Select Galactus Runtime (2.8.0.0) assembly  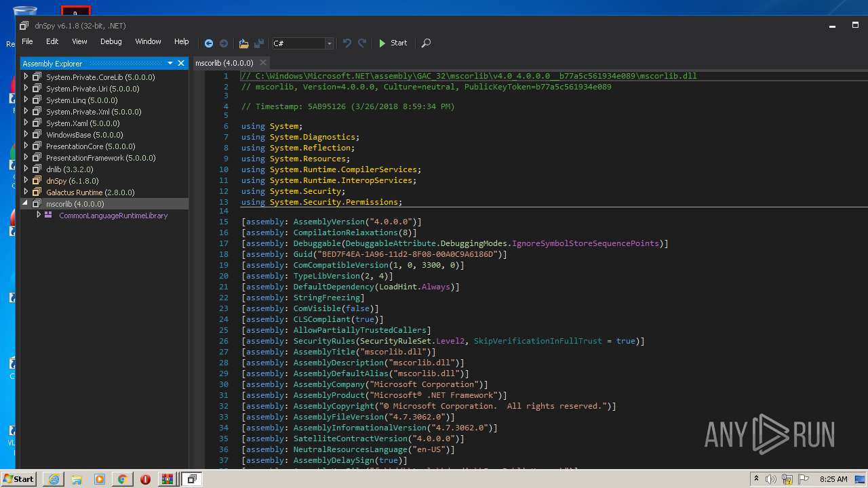click(x=90, y=192)
